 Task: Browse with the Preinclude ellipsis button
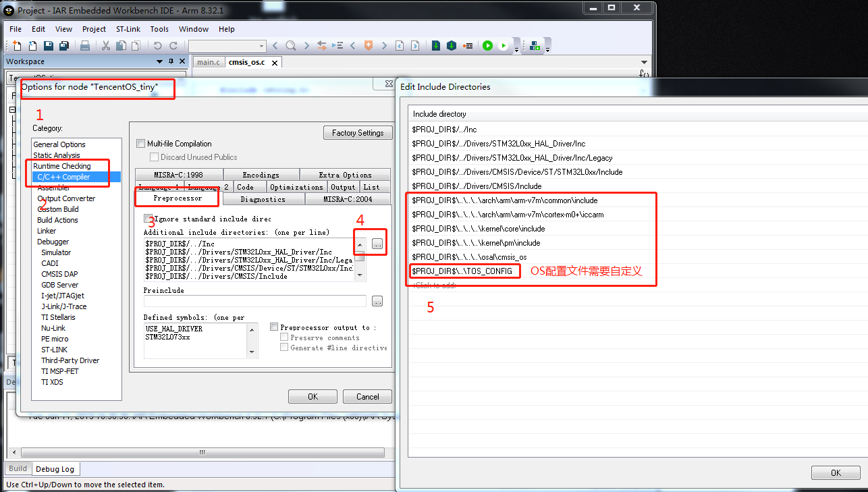coord(377,301)
